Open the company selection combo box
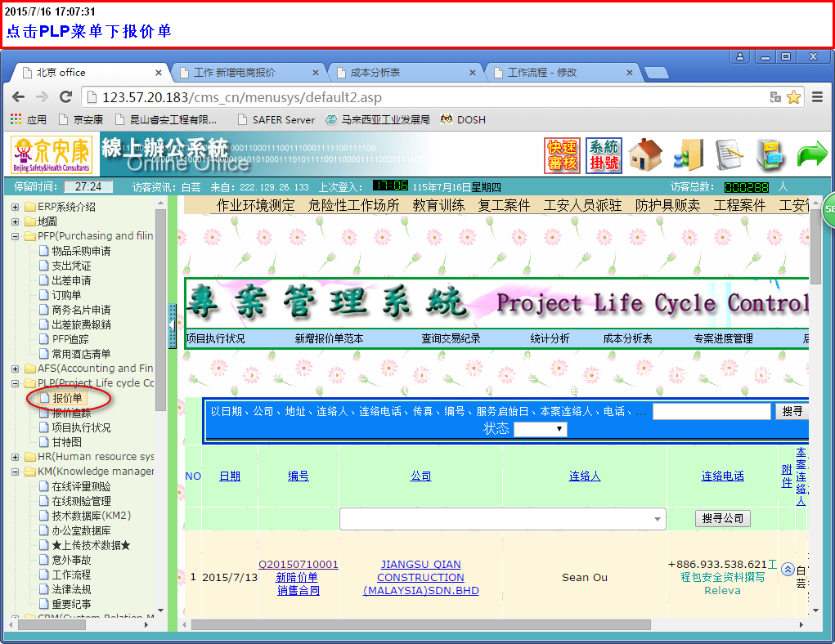The height and width of the screenshot is (644, 835). pyautogui.click(x=502, y=519)
